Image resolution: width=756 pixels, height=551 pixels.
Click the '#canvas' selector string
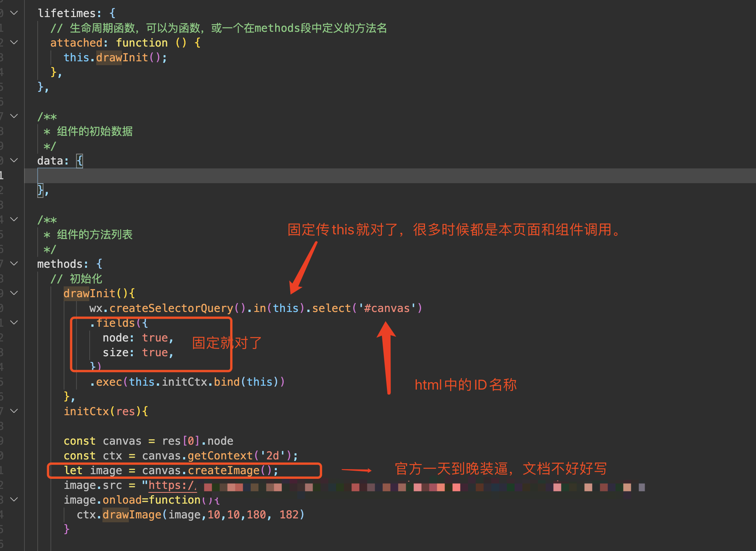387,308
